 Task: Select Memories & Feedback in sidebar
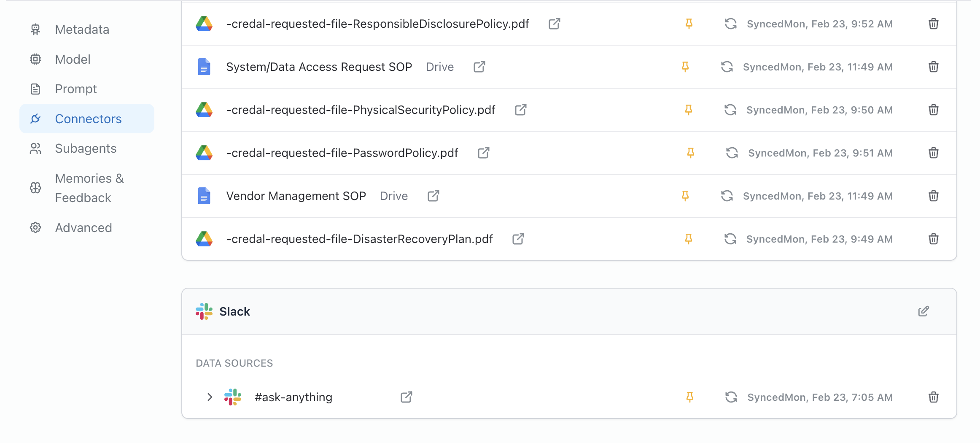tap(89, 188)
